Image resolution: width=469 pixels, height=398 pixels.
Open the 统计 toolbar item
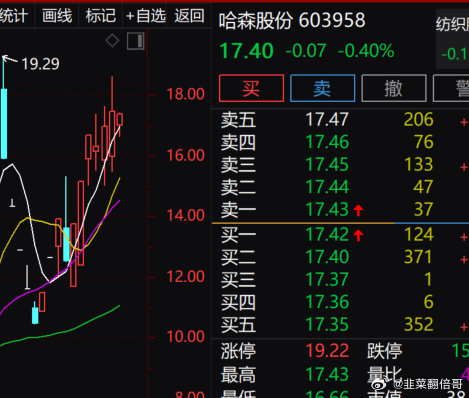click(14, 16)
